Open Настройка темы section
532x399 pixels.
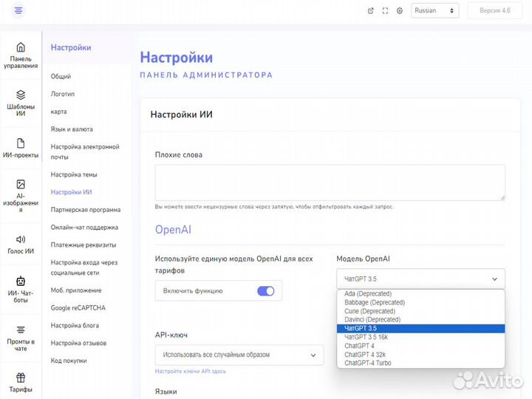[74, 174]
